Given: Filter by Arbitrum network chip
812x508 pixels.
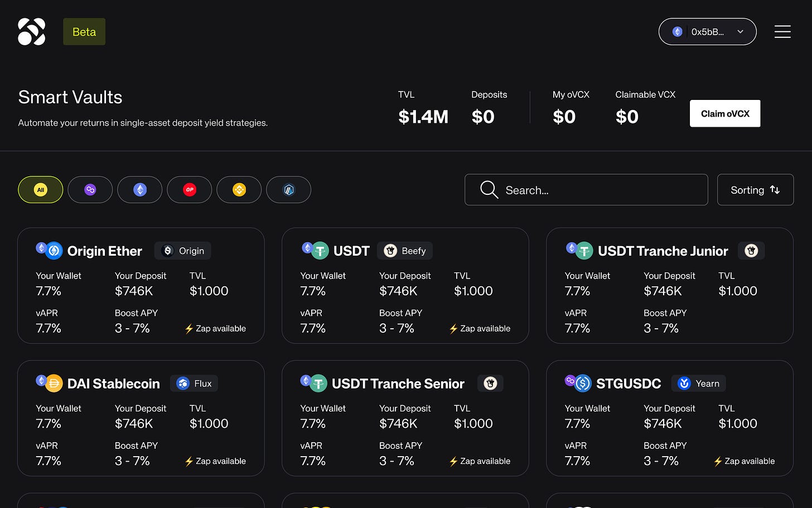Looking at the screenshot, I should [x=288, y=190].
